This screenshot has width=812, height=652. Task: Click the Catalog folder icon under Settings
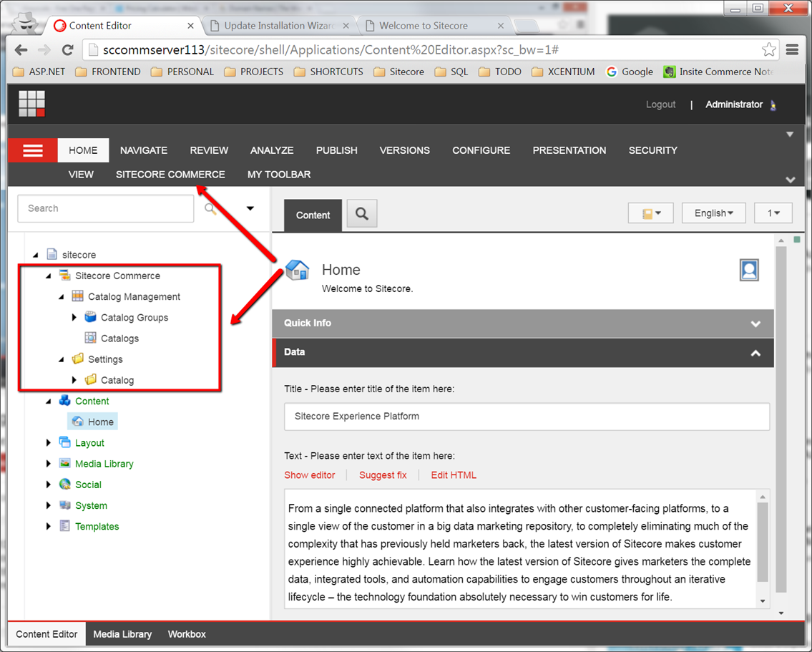tap(90, 379)
